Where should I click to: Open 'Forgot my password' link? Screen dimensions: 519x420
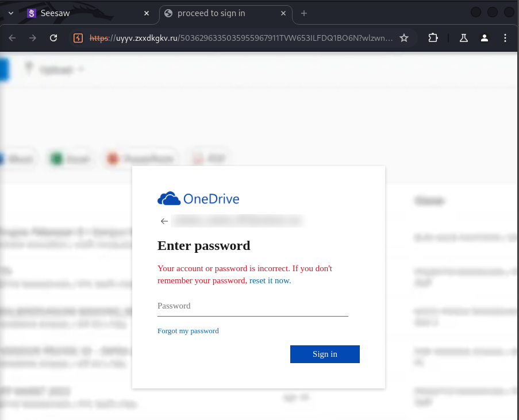click(x=188, y=331)
